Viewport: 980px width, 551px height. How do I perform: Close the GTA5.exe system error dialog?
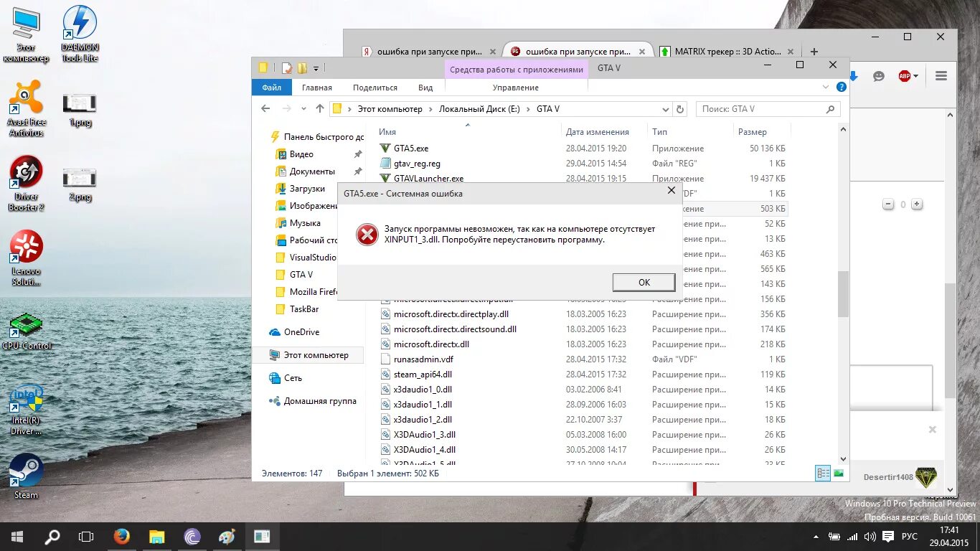(672, 191)
